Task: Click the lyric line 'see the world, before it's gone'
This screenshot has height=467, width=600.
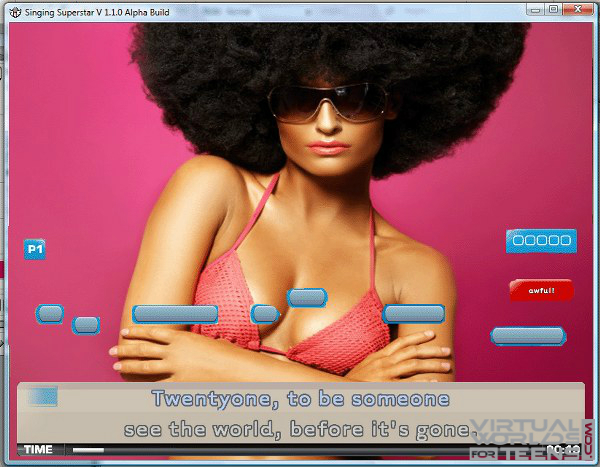Action: click(300, 429)
